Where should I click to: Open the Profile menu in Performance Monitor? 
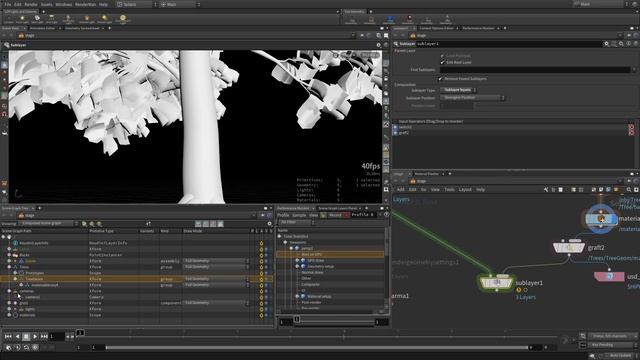coord(282,215)
